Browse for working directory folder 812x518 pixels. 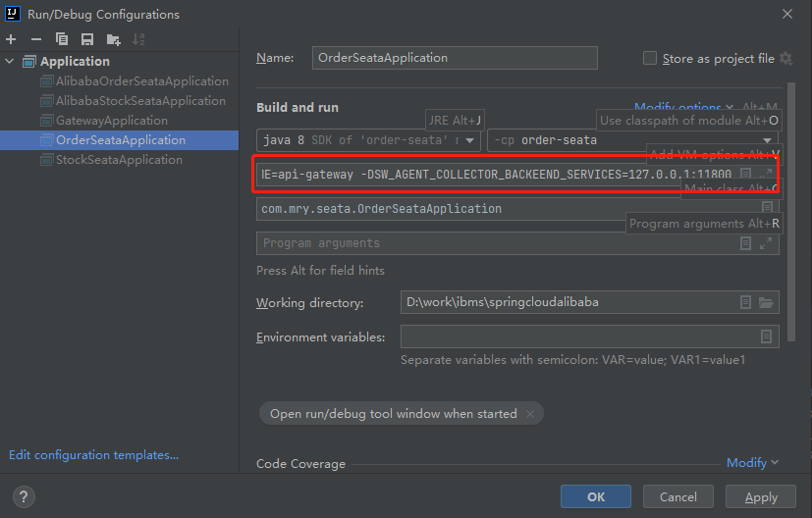point(766,302)
